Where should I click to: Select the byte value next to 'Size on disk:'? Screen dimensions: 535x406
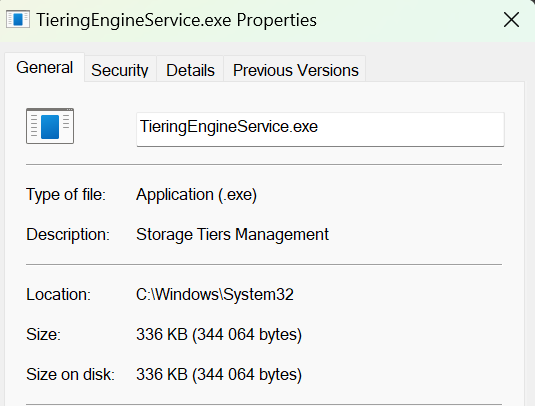coord(219,374)
